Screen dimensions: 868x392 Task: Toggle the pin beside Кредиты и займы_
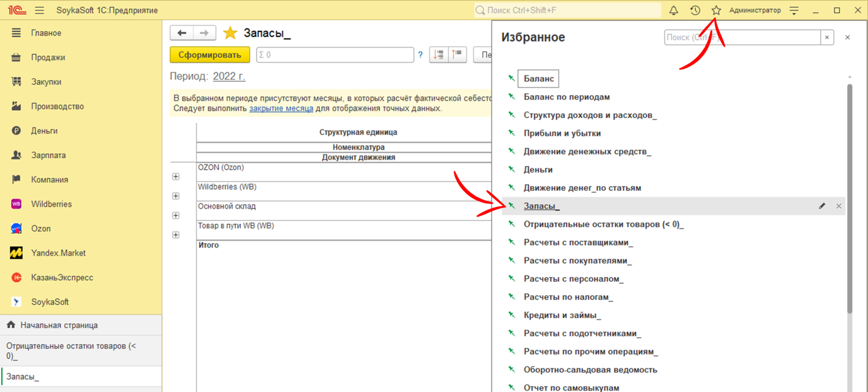coord(512,315)
